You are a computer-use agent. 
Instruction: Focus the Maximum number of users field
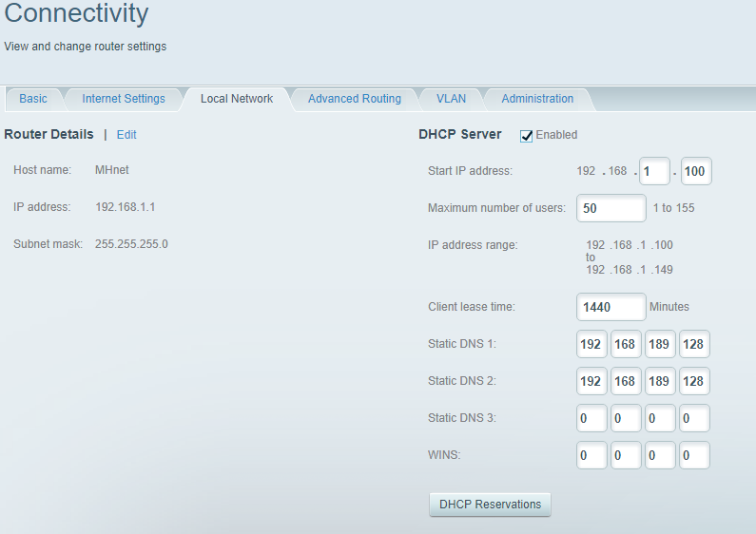611,208
